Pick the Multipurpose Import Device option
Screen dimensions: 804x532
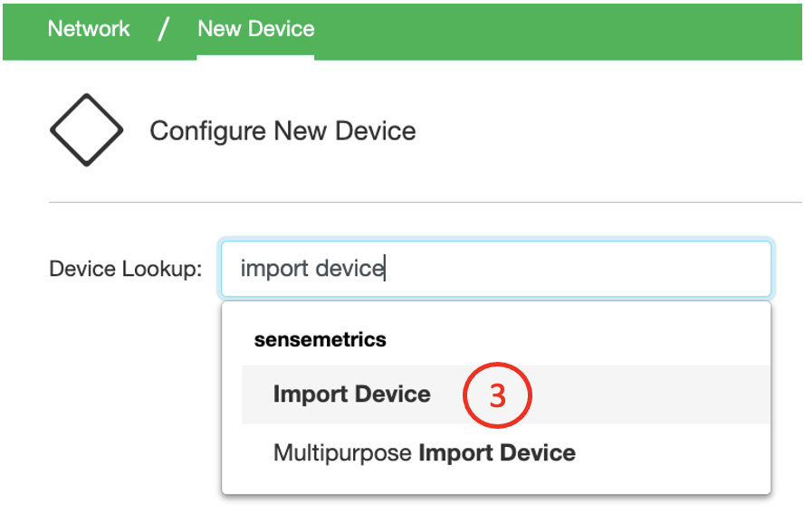point(424,452)
